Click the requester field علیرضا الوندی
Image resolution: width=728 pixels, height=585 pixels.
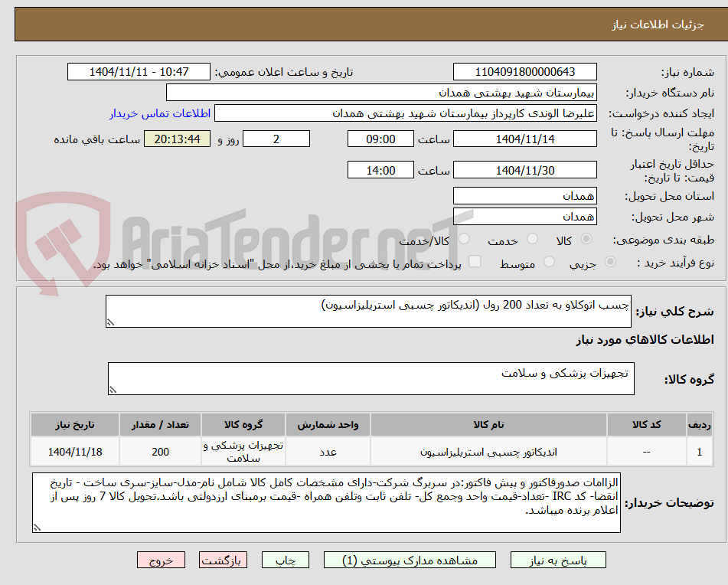[405, 113]
